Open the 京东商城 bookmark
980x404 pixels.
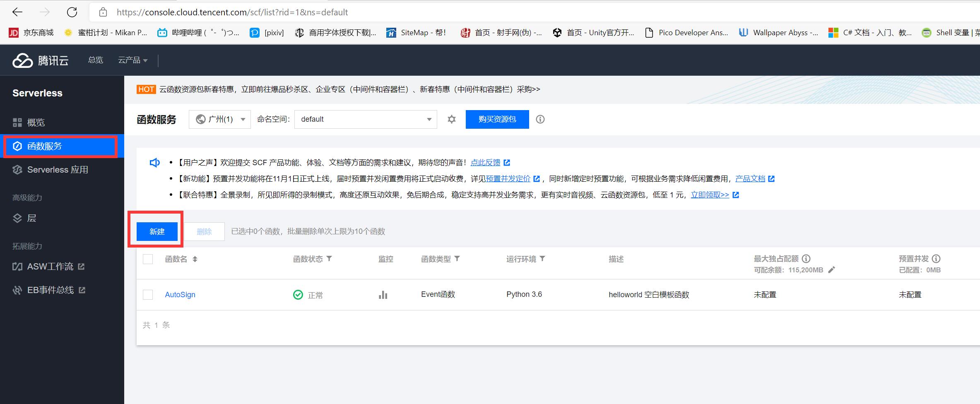point(31,33)
